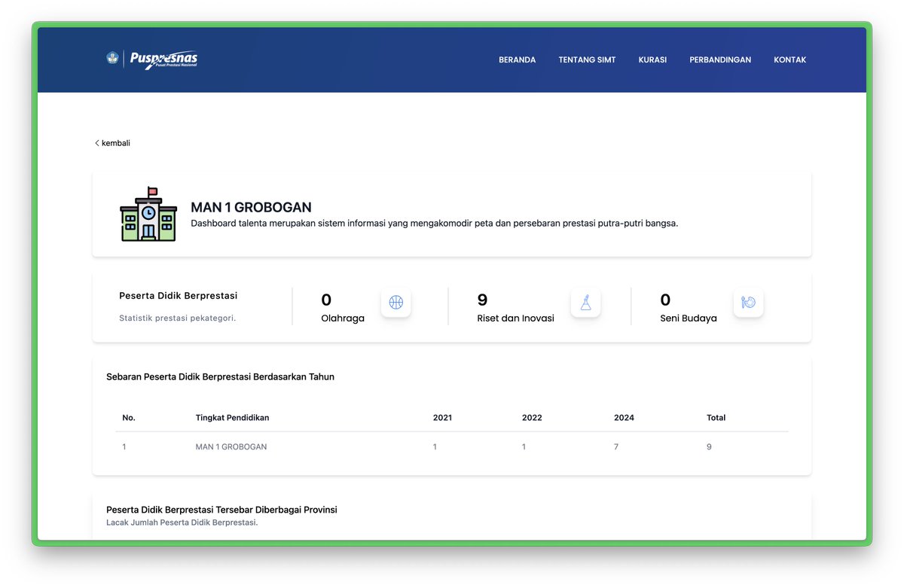
Task: Click the Statistik prestasi pekategori text
Action: click(x=178, y=318)
